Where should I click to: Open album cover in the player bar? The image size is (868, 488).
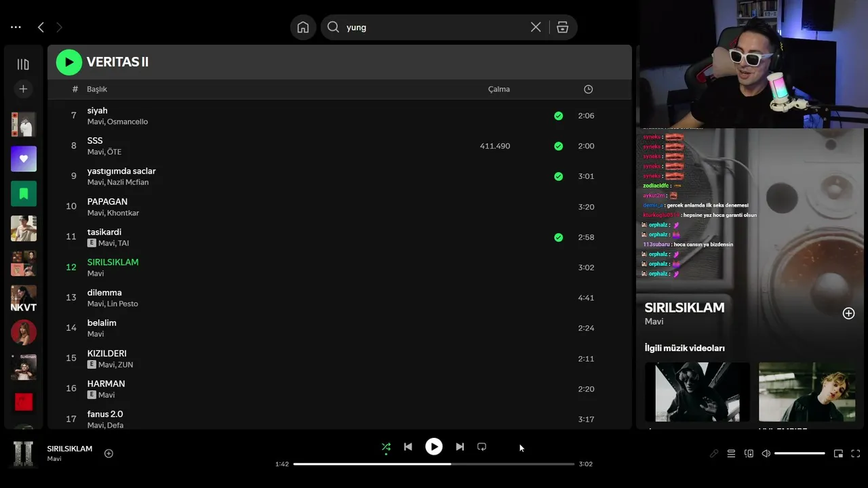[x=24, y=453]
